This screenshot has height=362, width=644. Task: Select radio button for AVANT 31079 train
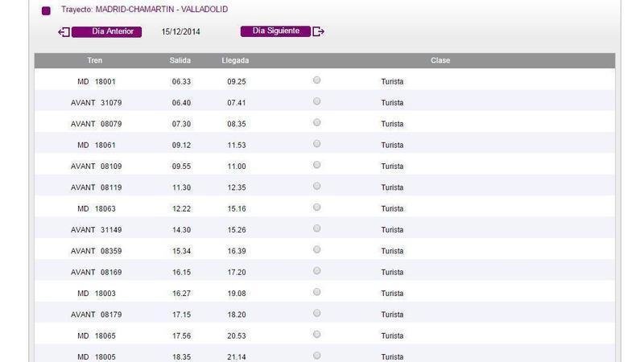click(316, 101)
